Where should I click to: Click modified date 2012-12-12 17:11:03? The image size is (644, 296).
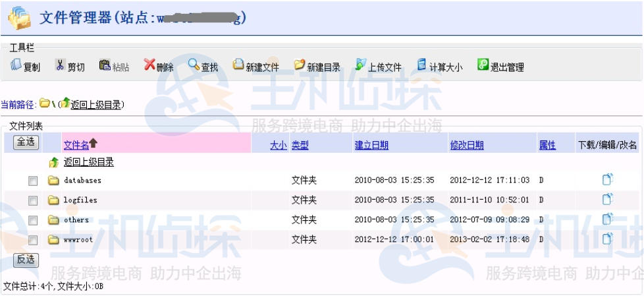pos(489,180)
